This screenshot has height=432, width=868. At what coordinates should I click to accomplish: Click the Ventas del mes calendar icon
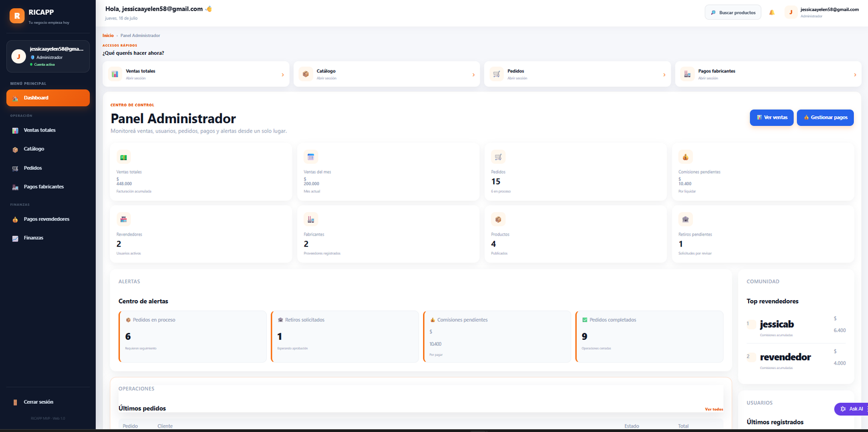point(311,157)
